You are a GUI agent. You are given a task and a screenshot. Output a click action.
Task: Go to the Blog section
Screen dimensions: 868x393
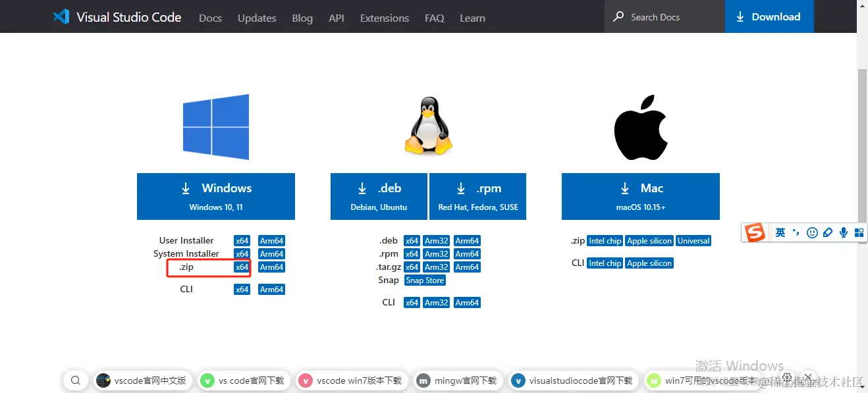(302, 18)
